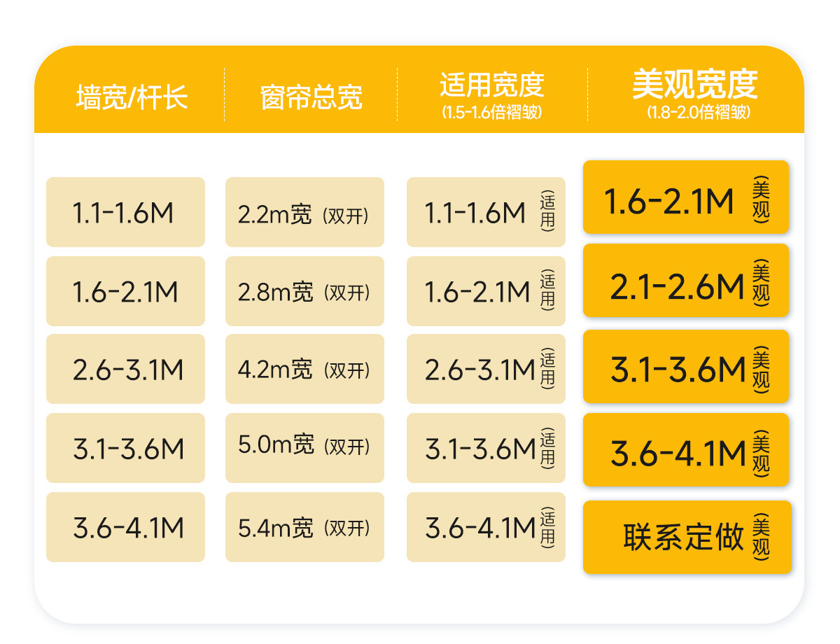This screenshot has width=840, height=644.
Task: Click the 2.8m宽 (双开) cell
Action: tap(305, 291)
